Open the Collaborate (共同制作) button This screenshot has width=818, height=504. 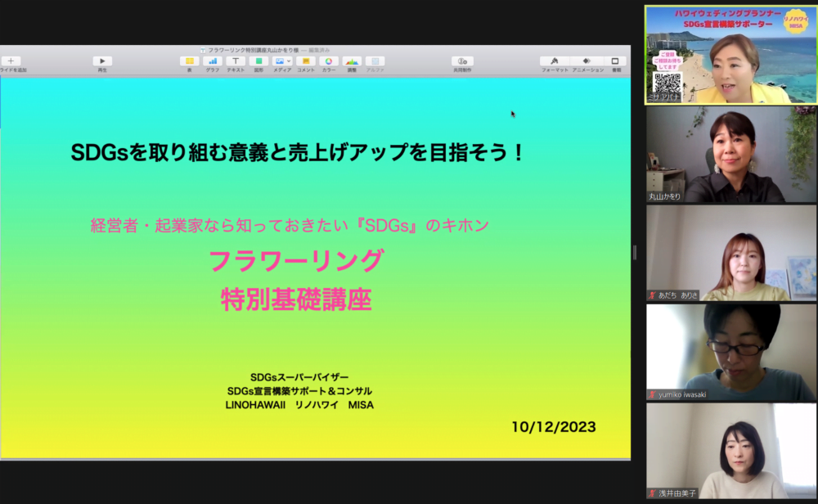tap(462, 61)
